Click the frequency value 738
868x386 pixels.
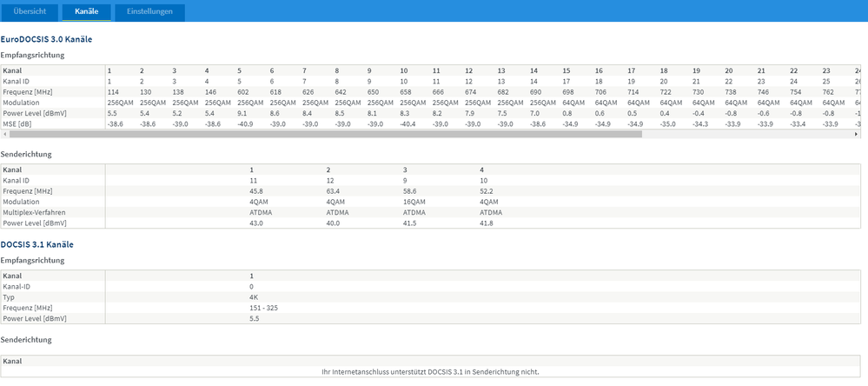click(731, 92)
